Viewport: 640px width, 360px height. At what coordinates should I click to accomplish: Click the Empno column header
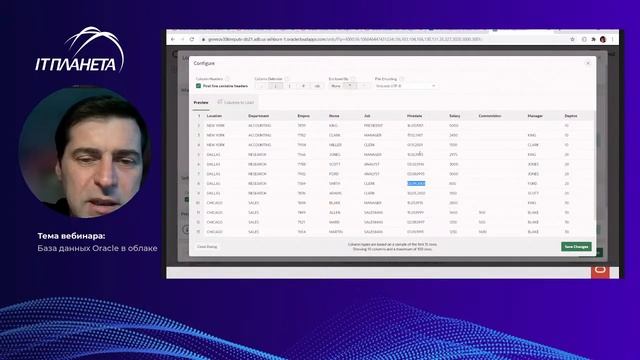pyautogui.click(x=304, y=116)
